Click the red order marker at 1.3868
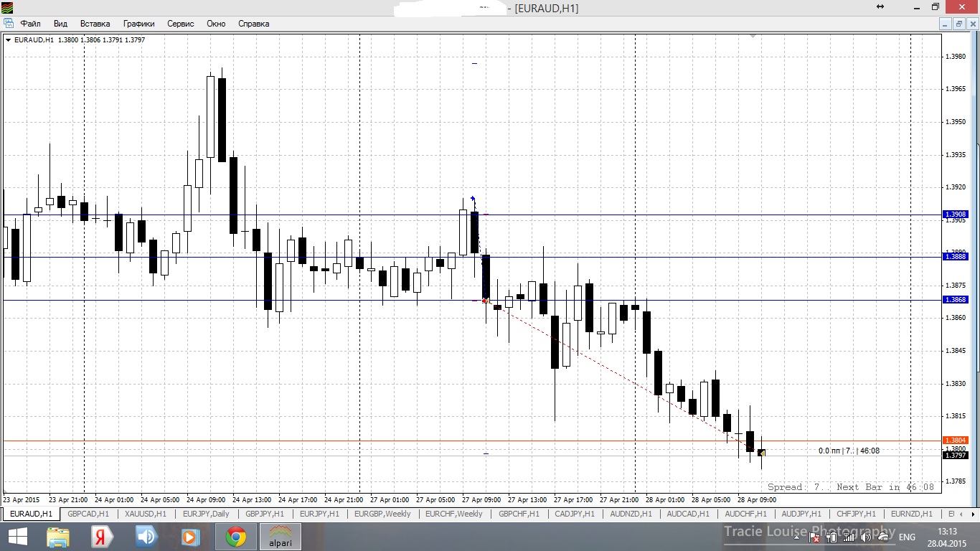Image resolution: width=980 pixels, height=551 pixels. click(486, 300)
